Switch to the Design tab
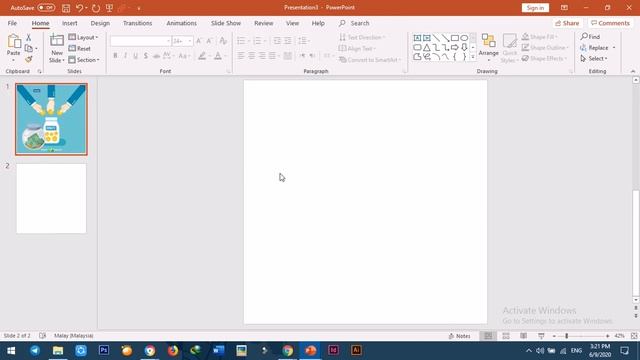 pos(100,23)
